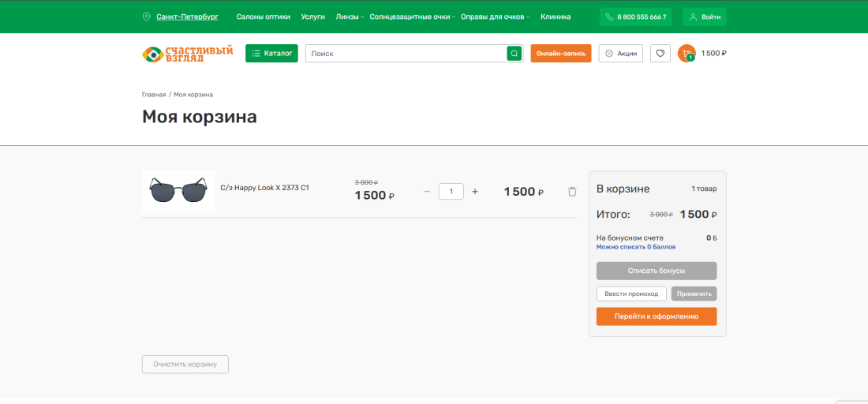The height and width of the screenshot is (404, 868).
Task: Open the sunglasses product thumbnail
Action: point(178,192)
